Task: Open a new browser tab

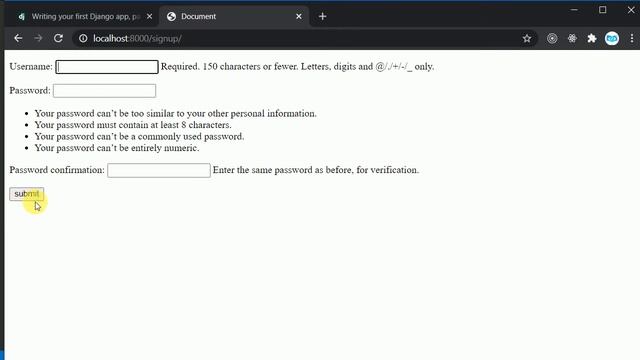Action: coord(322,16)
